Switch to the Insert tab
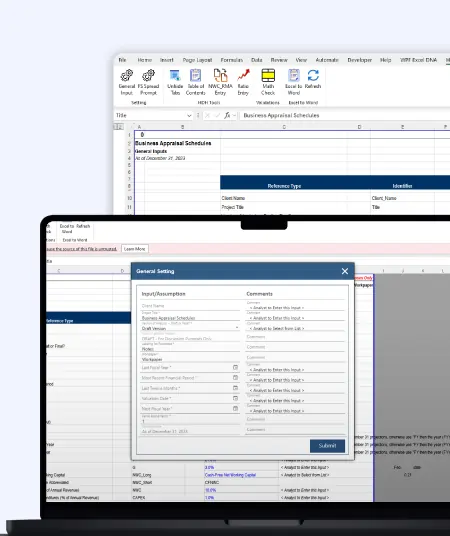This screenshot has height=536, width=450. [167, 60]
